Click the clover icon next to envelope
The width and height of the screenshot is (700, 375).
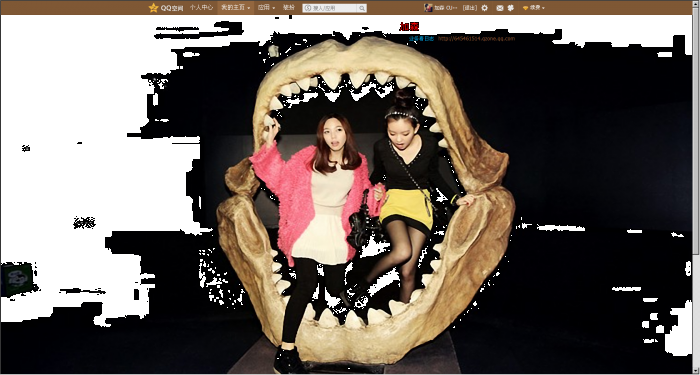coord(511,8)
